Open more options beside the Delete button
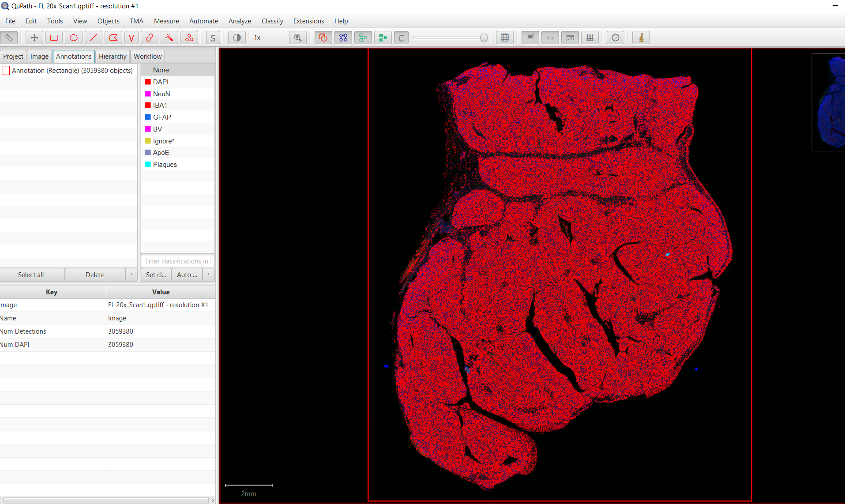 coord(131,275)
